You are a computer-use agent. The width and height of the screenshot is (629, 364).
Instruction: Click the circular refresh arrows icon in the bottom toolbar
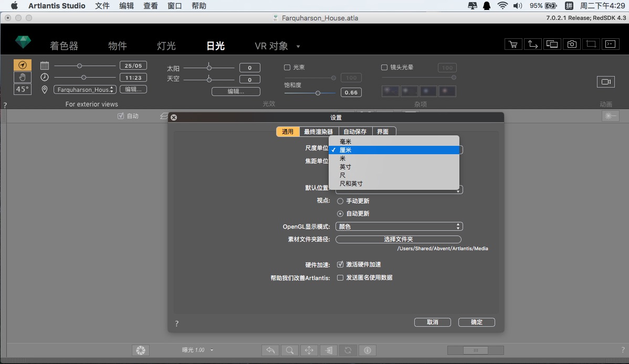coord(348,350)
